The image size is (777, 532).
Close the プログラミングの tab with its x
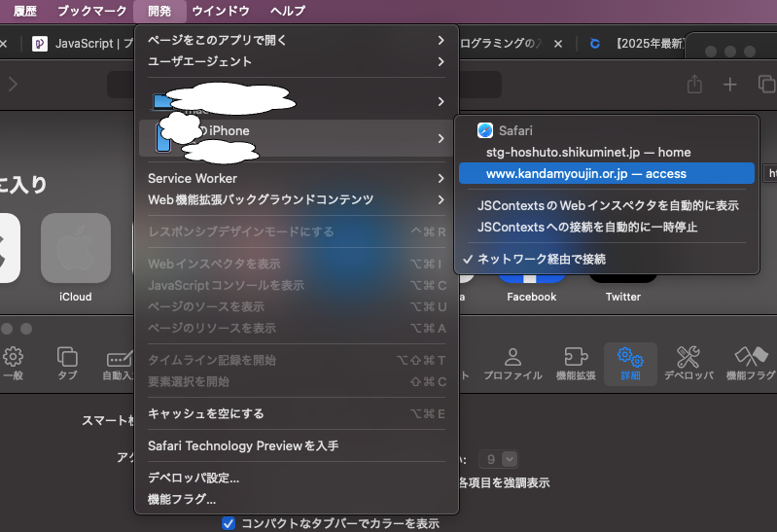click(558, 44)
